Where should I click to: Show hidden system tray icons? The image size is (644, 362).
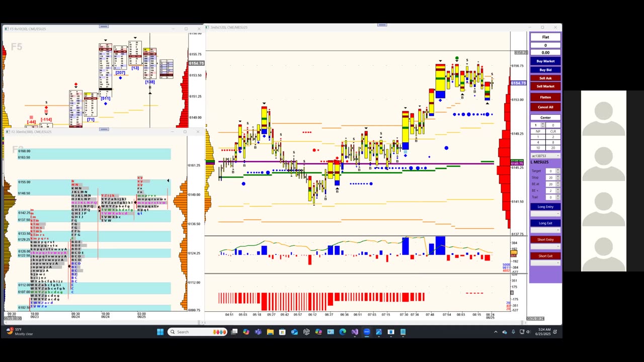[496, 332]
